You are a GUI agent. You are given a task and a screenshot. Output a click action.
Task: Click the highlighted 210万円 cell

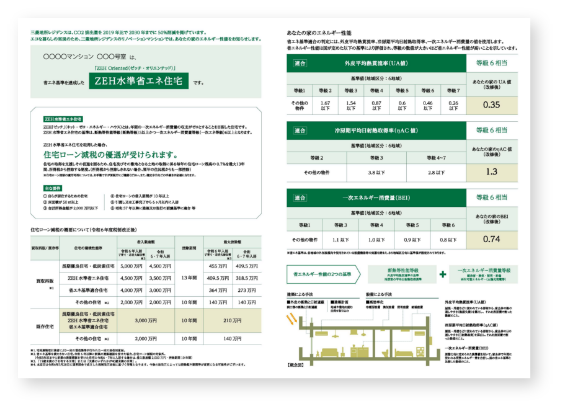coord(233,320)
